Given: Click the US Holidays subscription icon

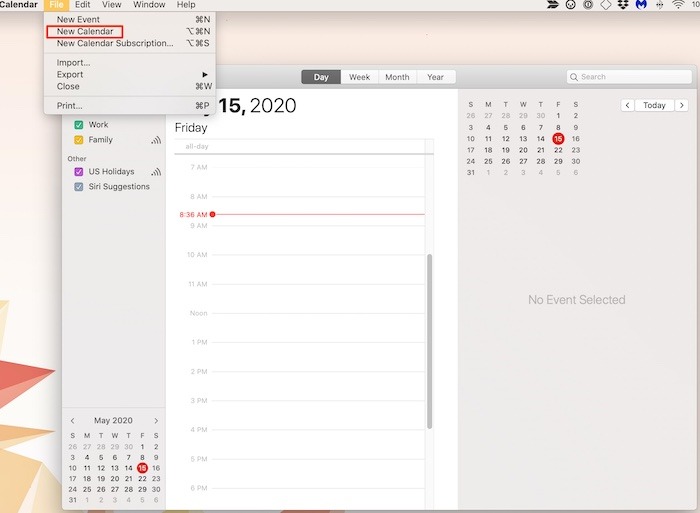Looking at the screenshot, I should coord(156,172).
